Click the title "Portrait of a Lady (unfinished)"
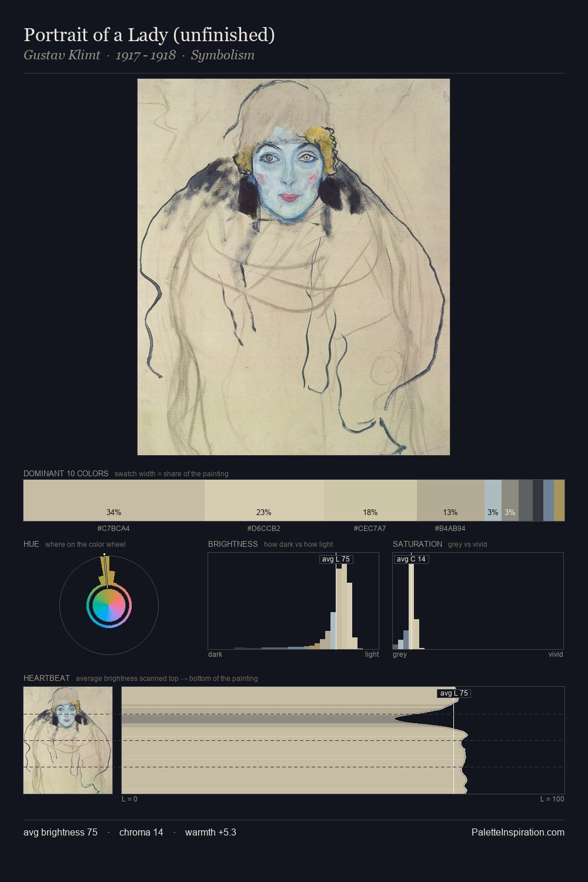 point(149,35)
